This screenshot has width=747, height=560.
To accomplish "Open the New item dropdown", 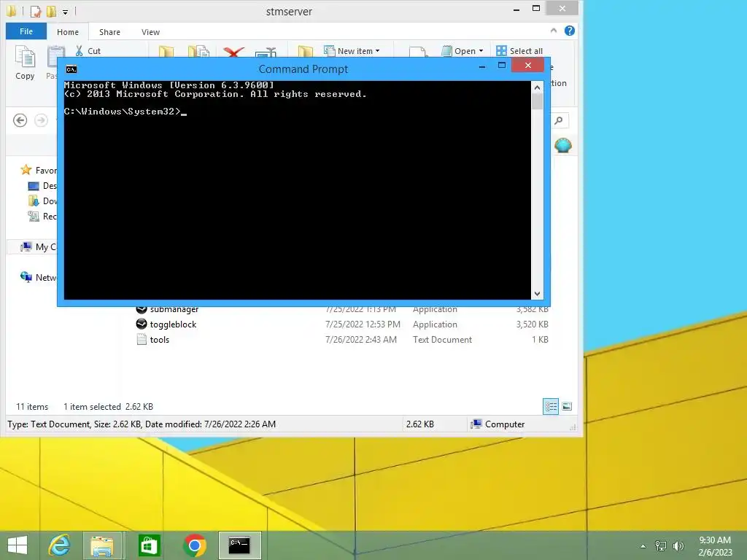I will [352, 51].
